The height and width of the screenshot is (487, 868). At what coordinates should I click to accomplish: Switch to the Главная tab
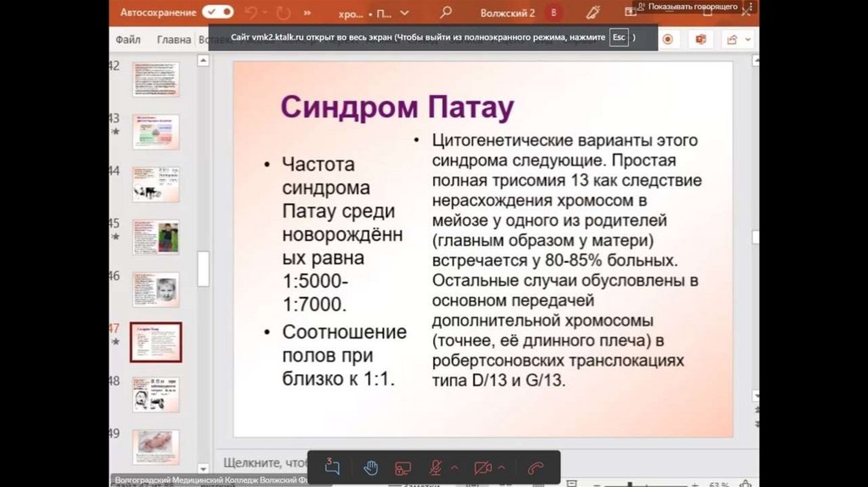click(174, 39)
